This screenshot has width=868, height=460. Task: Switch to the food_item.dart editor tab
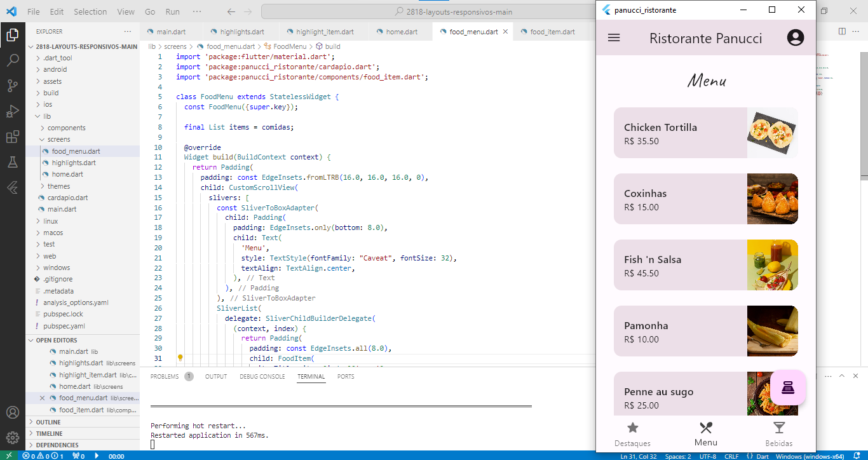[552, 31]
